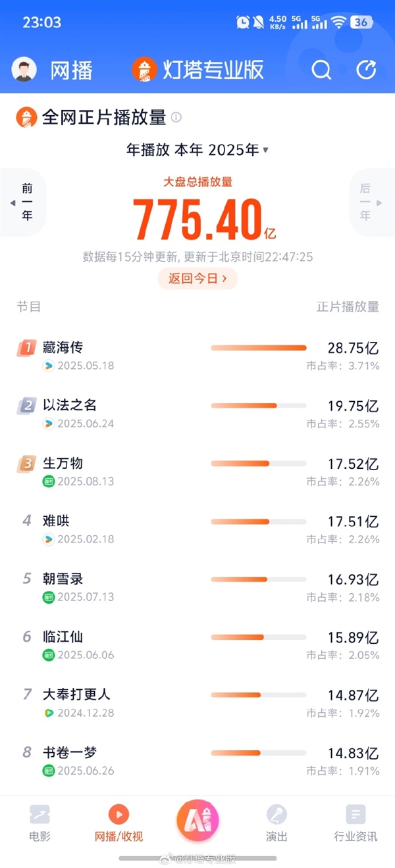Screen dimensions: 395x868
Task: Open the central AI assistant button
Action: (x=197, y=821)
